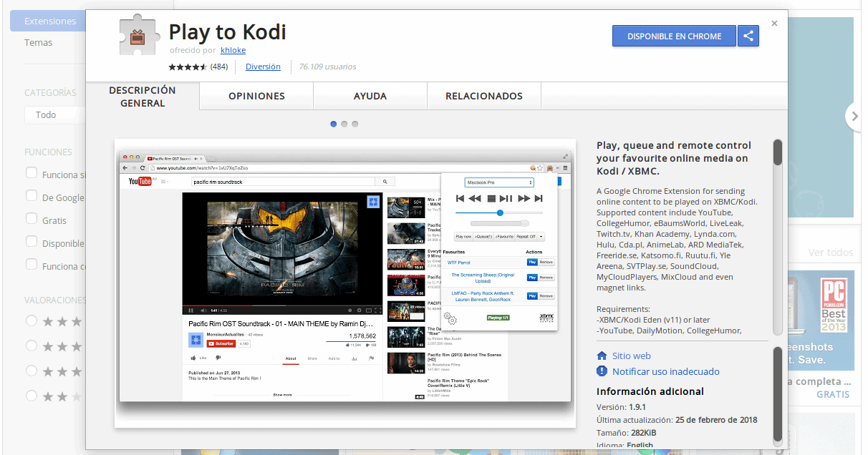
Task: Enable the Gratis filter checkbox
Action: click(x=32, y=219)
